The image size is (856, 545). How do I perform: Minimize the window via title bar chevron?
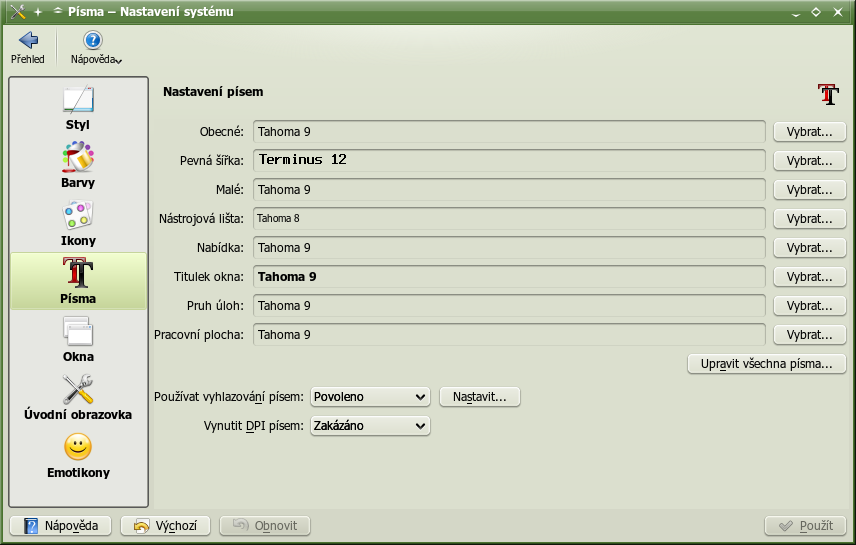(796, 13)
